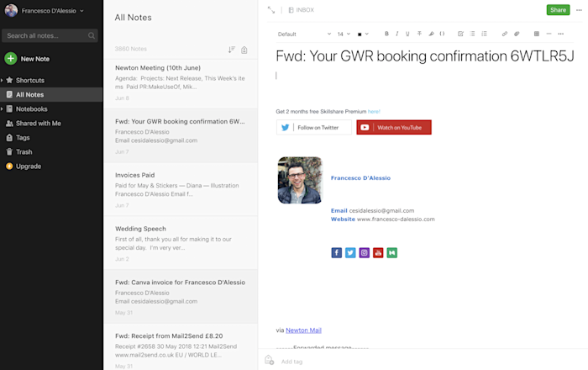
Task: Click Follow on Twitter button
Action: pos(314,127)
